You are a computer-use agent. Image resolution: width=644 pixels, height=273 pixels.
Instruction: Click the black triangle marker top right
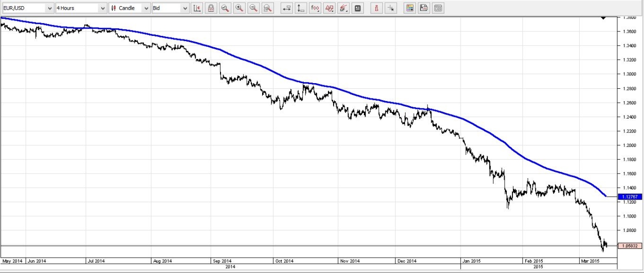point(603,18)
